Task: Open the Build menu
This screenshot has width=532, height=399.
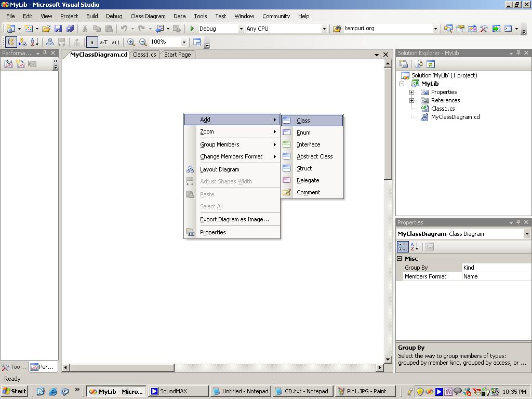Action: coord(92,16)
